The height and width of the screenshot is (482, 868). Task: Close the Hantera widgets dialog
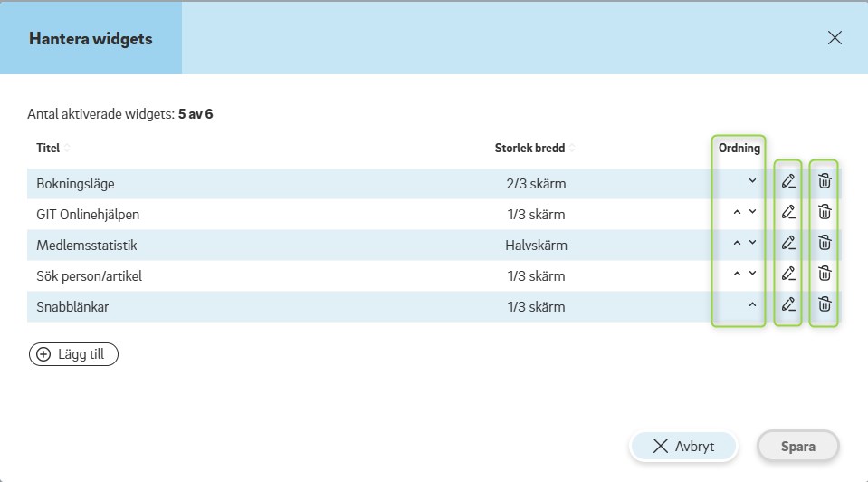click(x=835, y=38)
